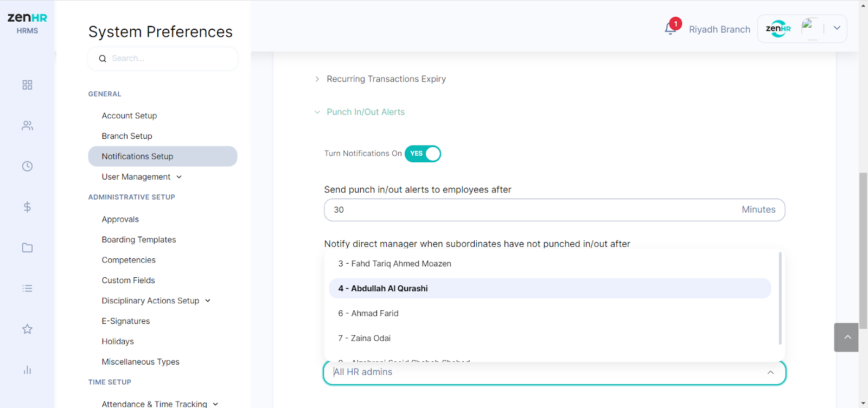
Task: Collapse the Punch In/Out Alerts section
Action: [x=365, y=112]
